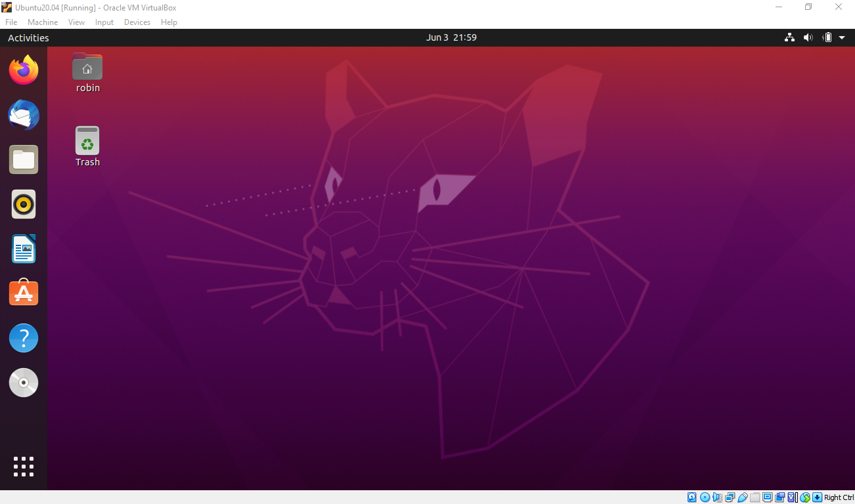Open Ubuntu Software store icon
Viewport: 855px width, 504px height.
pos(24,293)
